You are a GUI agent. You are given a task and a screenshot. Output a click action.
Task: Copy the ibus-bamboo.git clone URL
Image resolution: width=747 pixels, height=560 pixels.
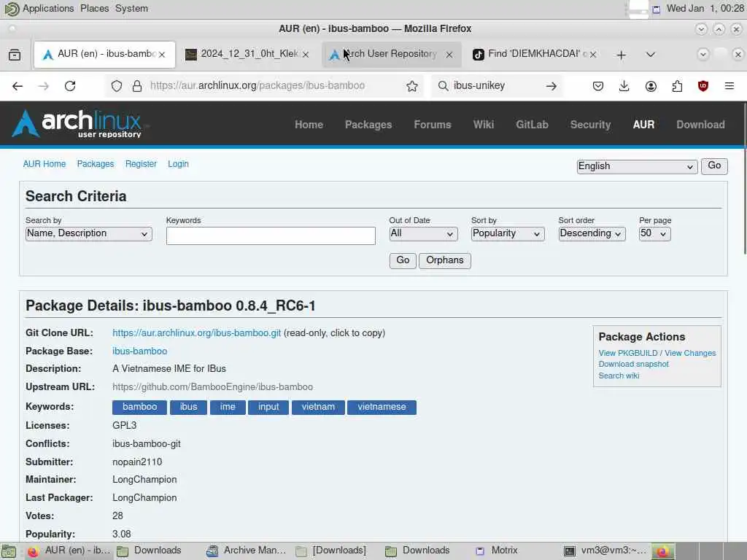click(197, 332)
